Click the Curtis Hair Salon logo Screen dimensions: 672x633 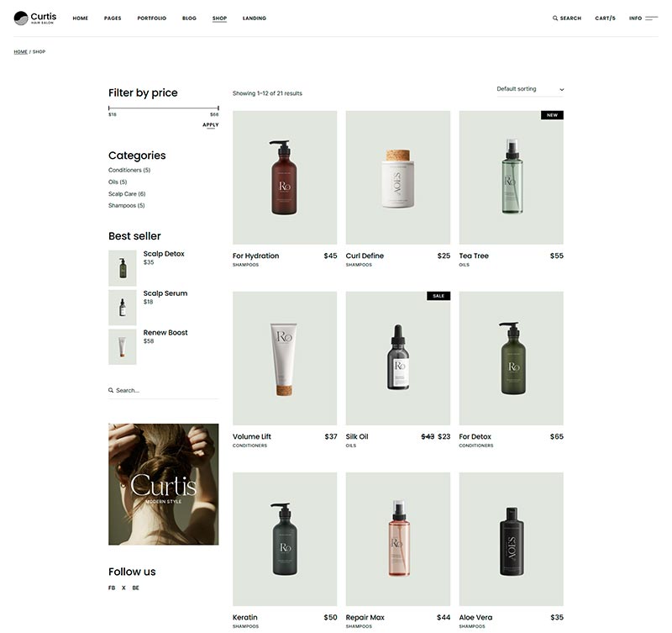tap(34, 18)
